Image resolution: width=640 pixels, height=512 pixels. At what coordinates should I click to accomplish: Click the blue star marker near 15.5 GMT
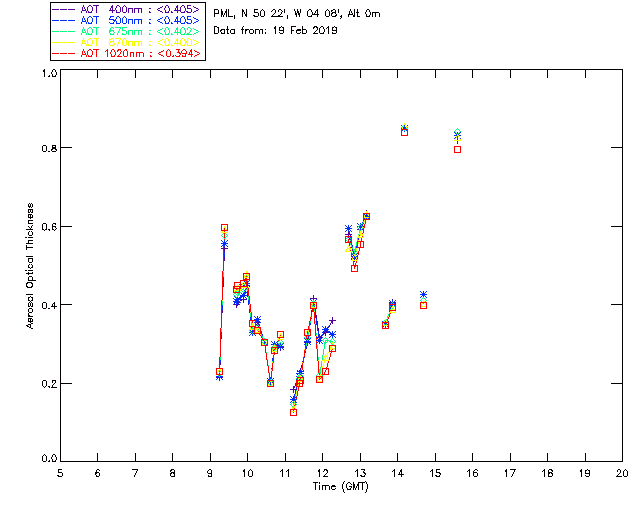click(457, 134)
